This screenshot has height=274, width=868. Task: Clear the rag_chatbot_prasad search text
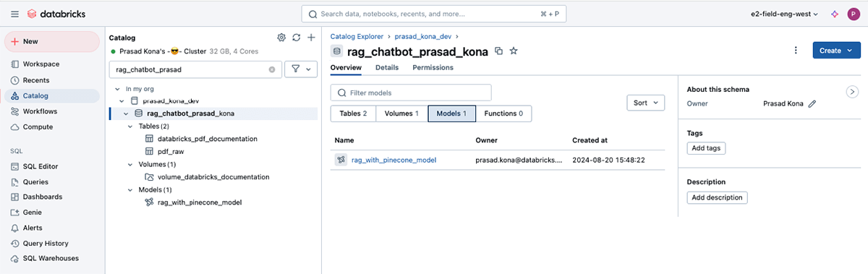[x=272, y=69]
